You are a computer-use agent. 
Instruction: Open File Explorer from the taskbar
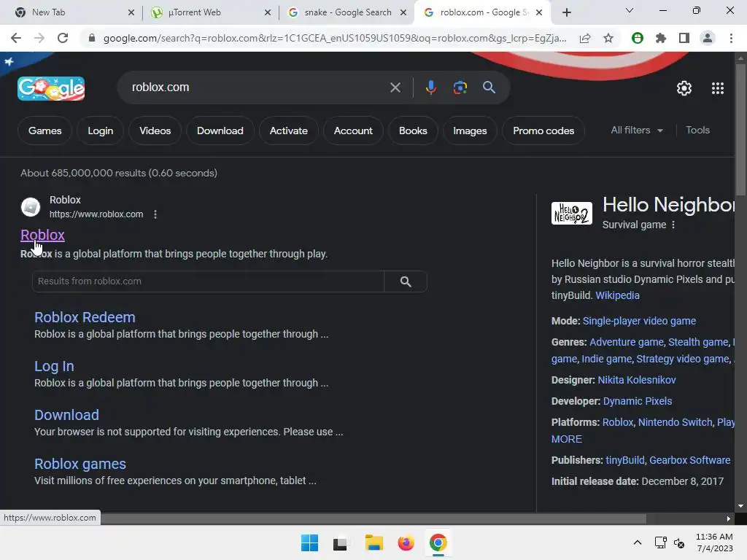pyautogui.click(x=373, y=543)
